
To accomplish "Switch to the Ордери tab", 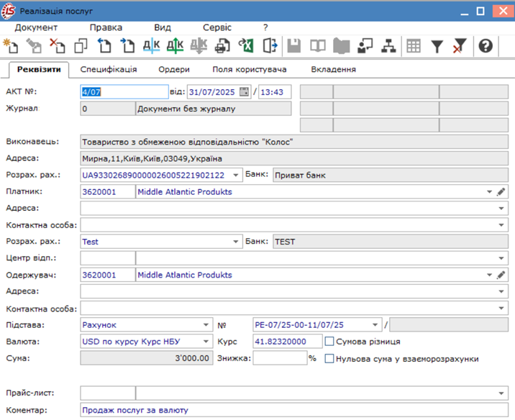I will [174, 69].
